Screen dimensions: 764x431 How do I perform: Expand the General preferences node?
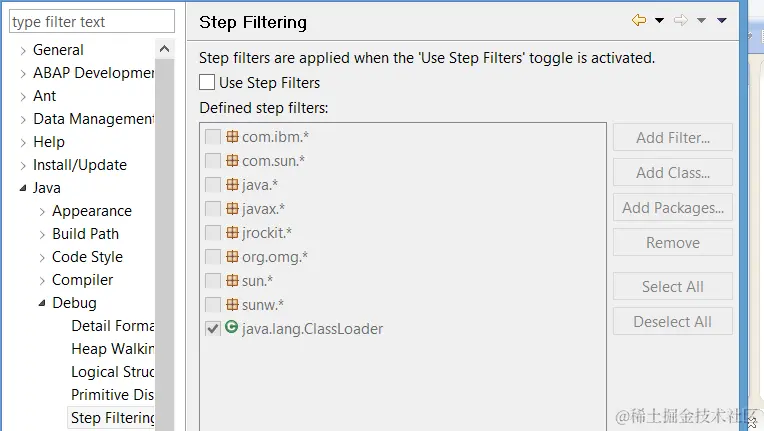pos(23,50)
